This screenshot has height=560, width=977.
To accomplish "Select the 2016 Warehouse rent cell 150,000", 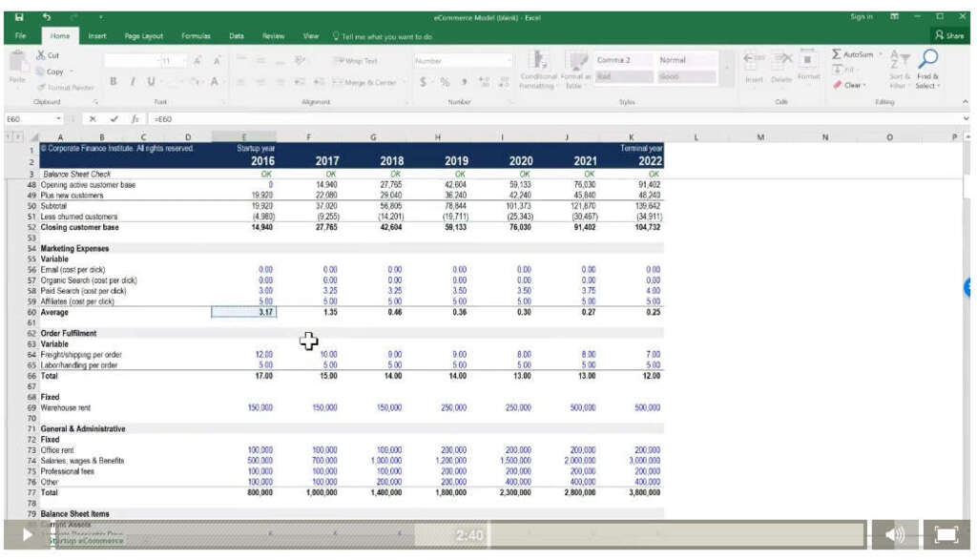I will point(260,407).
